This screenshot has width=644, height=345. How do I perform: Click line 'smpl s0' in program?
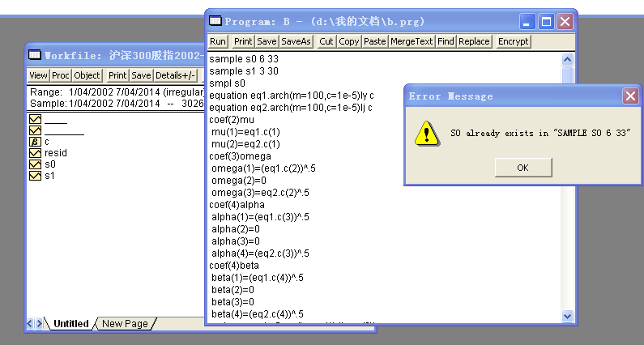[227, 83]
